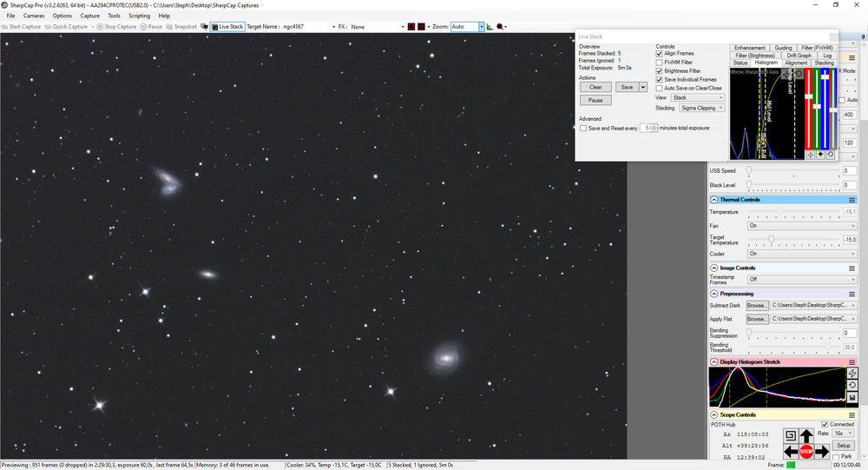The image size is (868, 470).
Task: Check the Save and Reset every checkbox
Action: pos(583,128)
